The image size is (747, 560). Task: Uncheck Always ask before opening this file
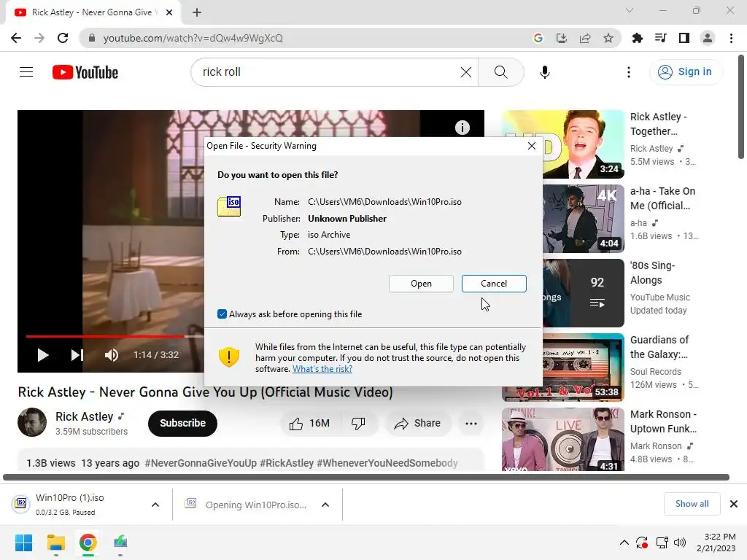click(x=222, y=314)
